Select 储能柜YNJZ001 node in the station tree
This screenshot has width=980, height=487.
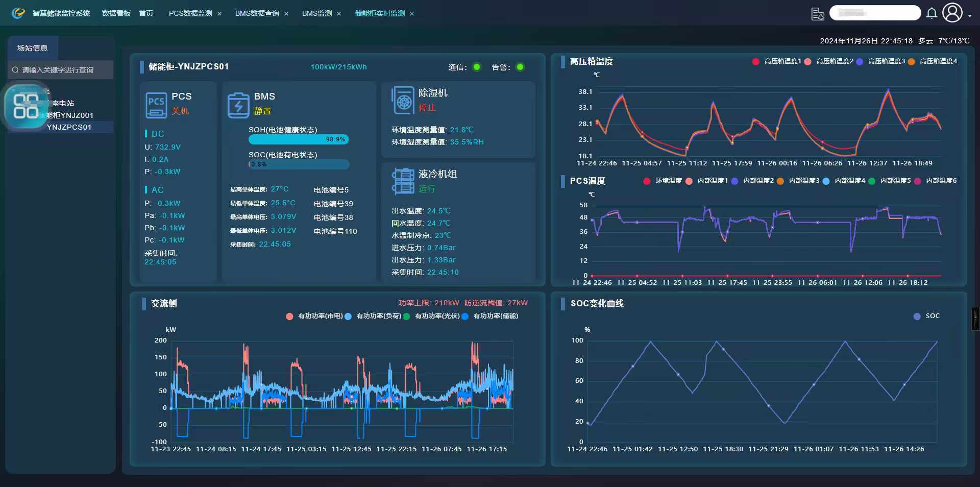pyautogui.click(x=70, y=115)
